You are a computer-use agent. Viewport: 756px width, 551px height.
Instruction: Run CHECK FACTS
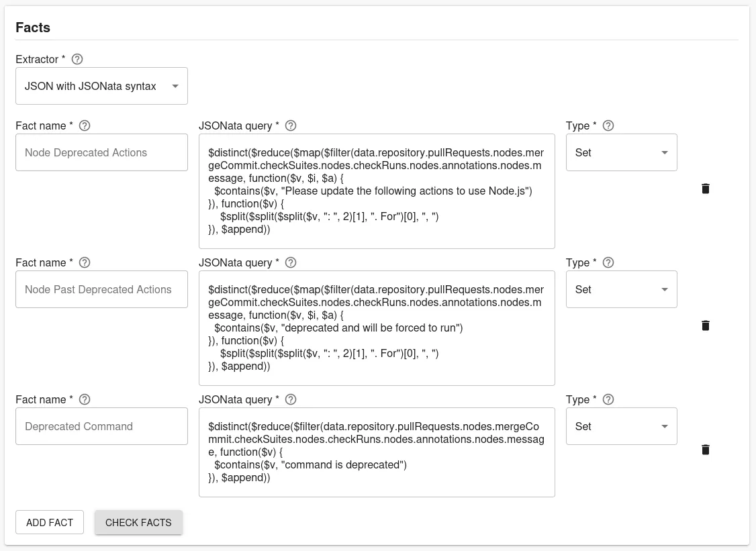click(138, 521)
